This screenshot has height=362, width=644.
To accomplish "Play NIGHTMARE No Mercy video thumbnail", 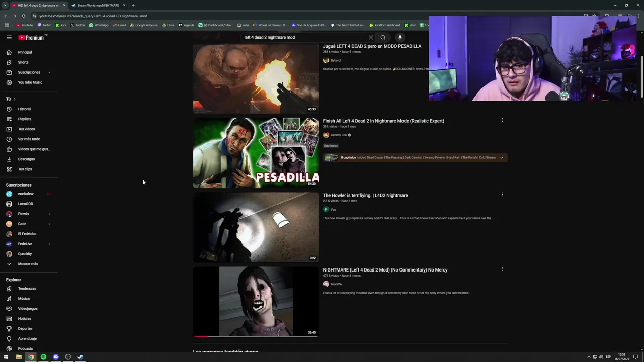I will pyautogui.click(x=256, y=302).
